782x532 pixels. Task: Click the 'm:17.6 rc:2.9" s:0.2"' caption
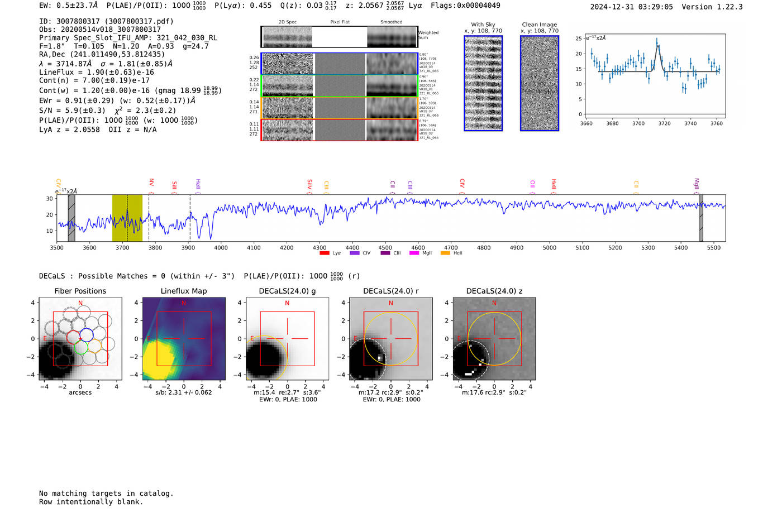point(494,392)
